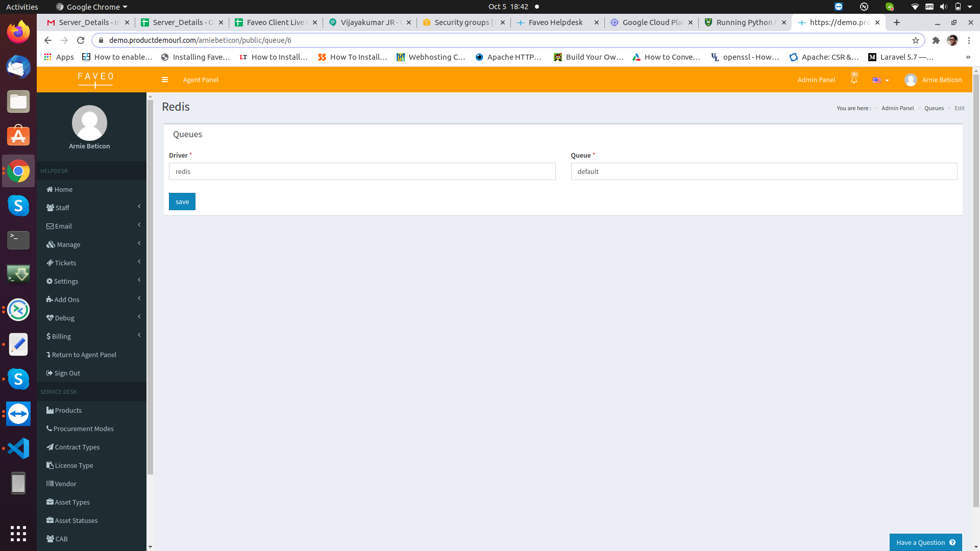Screen dimensions: 980x551
Task: Switch to the Faveo Helpdesk tab
Action: tap(555, 22)
